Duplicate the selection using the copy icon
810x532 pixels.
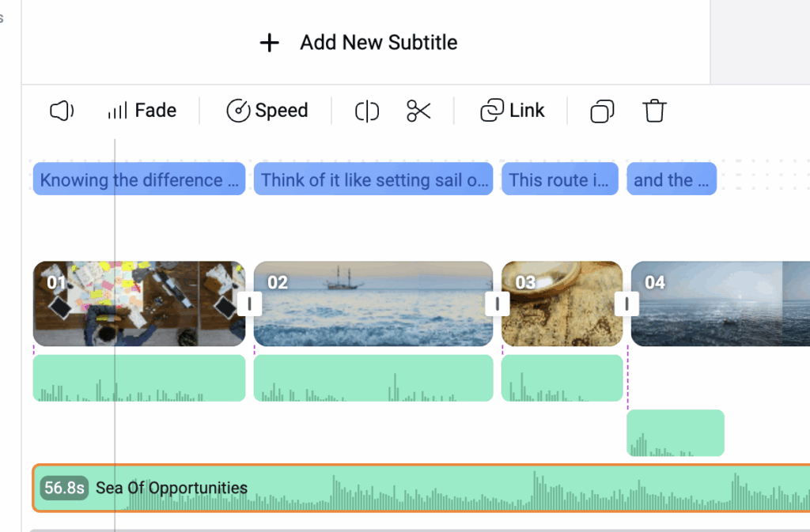coord(601,111)
